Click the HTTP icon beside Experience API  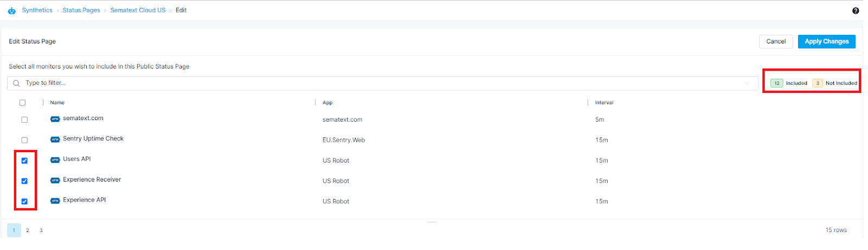pos(55,201)
